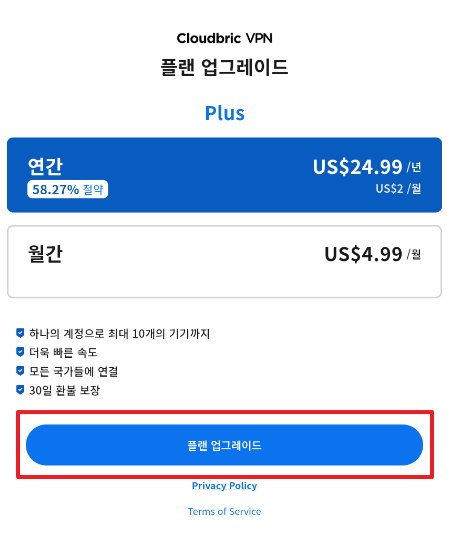
Task: Click the US$2 /월 monthly equivalent text
Action: tap(398, 188)
